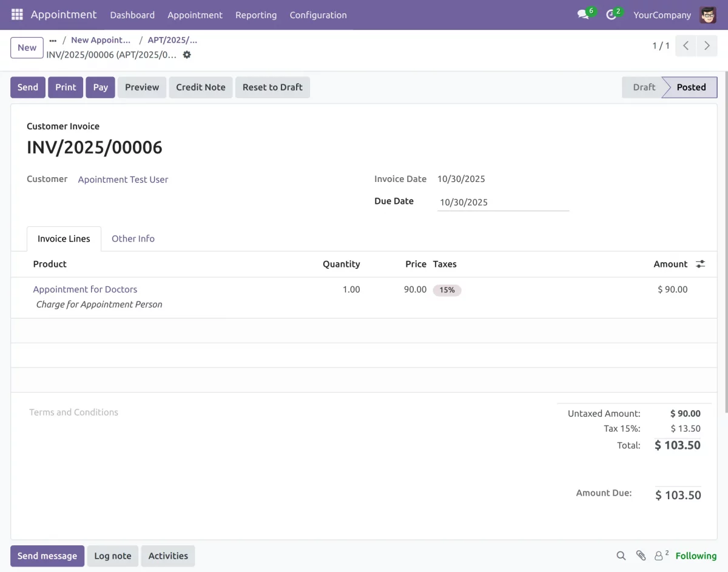Attach a file using the paperclip icon

click(641, 555)
